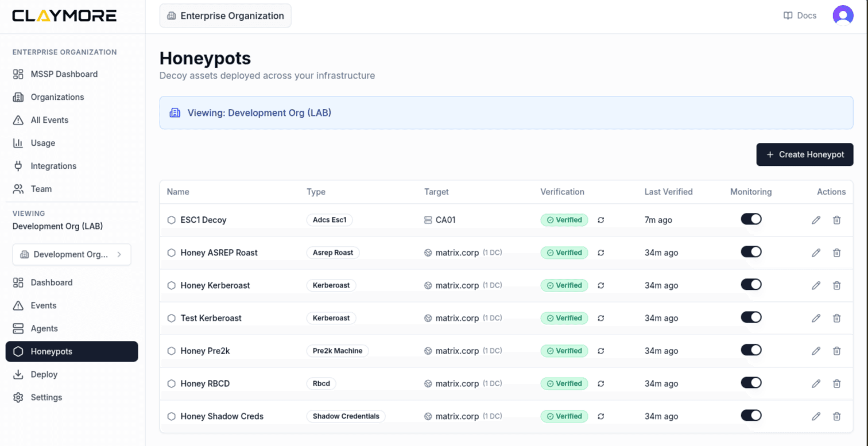
Task: Delete the Honey Shadow Creds honeypot
Action: click(836, 416)
